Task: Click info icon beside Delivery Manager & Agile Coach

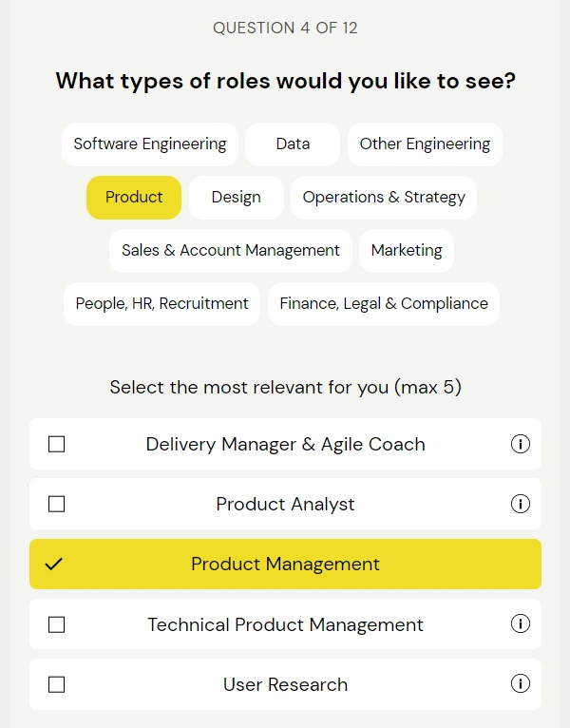Action: pyautogui.click(x=521, y=444)
